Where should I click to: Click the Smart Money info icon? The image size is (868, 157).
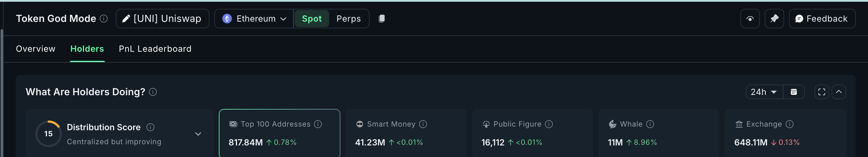pos(423,124)
